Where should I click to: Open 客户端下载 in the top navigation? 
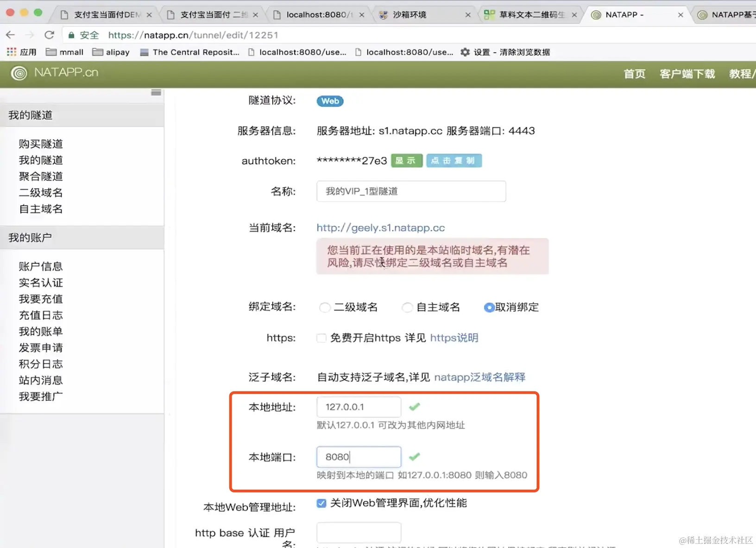coord(687,74)
